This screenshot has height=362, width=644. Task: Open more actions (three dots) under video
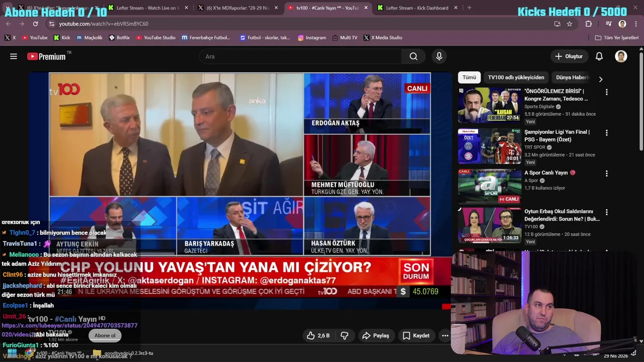pos(445,335)
